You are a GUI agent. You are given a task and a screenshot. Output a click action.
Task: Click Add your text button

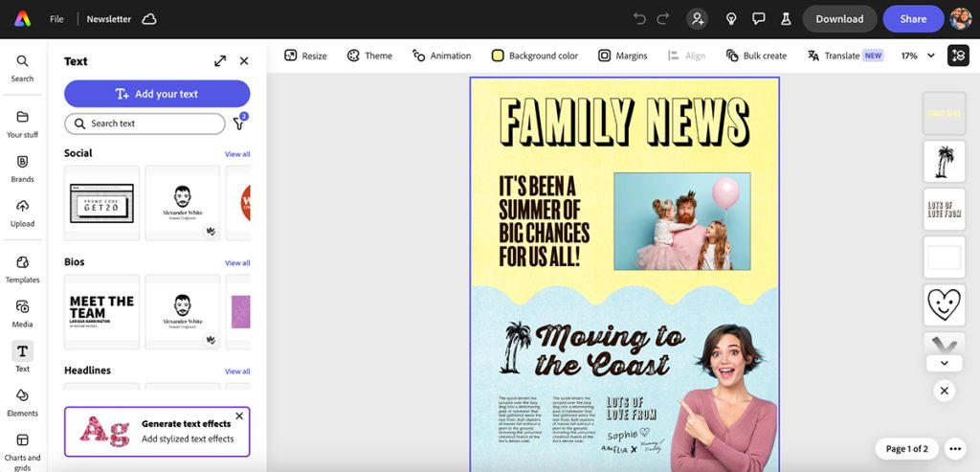click(157, 94)
